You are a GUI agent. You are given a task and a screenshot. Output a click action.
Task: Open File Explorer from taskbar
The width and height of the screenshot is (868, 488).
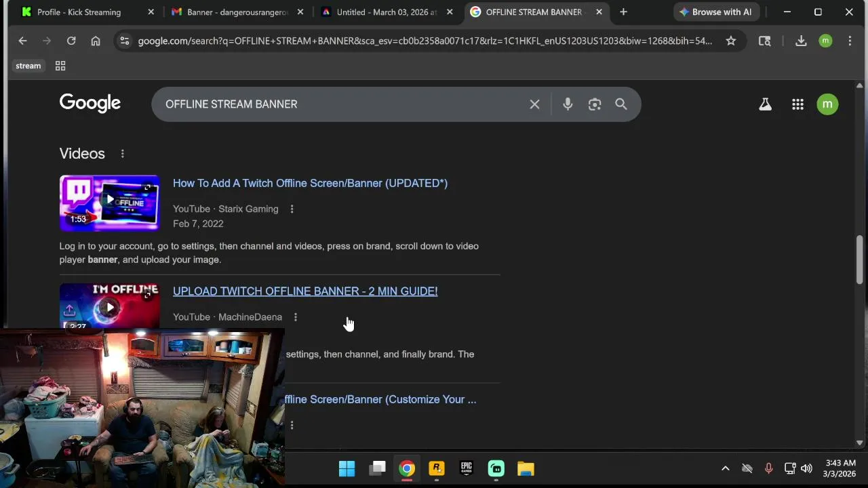point(526,468)
